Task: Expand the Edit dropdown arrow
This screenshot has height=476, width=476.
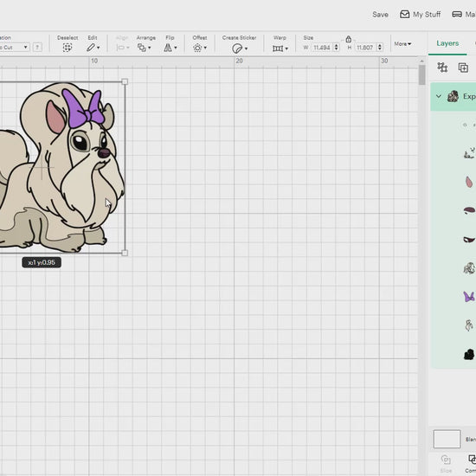Action: click(x=98, y=48)
